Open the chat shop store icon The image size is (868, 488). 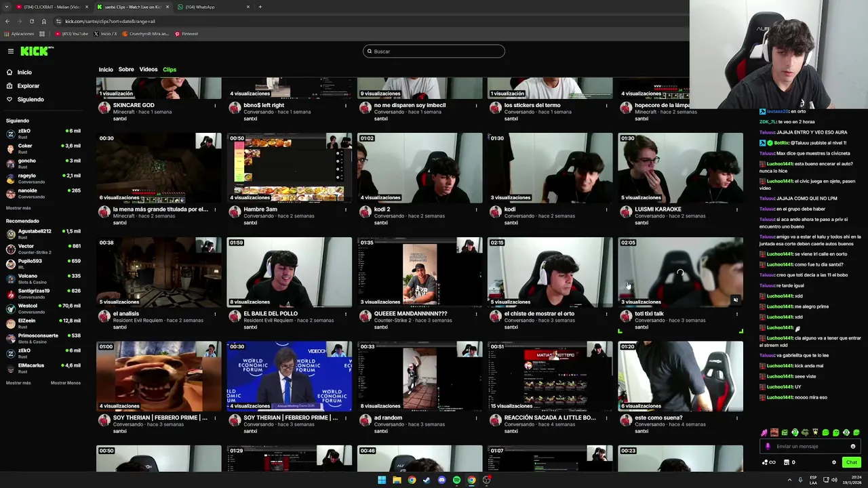[x=787, y=462]
